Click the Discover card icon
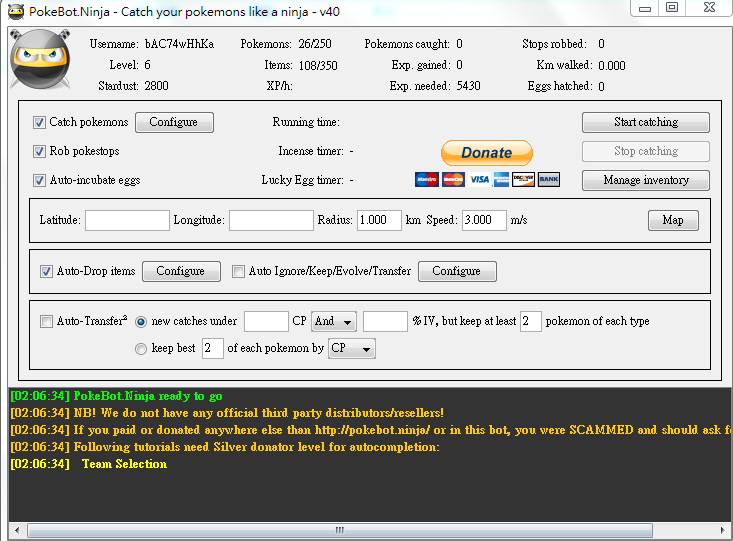This screenshot has width=733, height=541. [x=523, y=180]
